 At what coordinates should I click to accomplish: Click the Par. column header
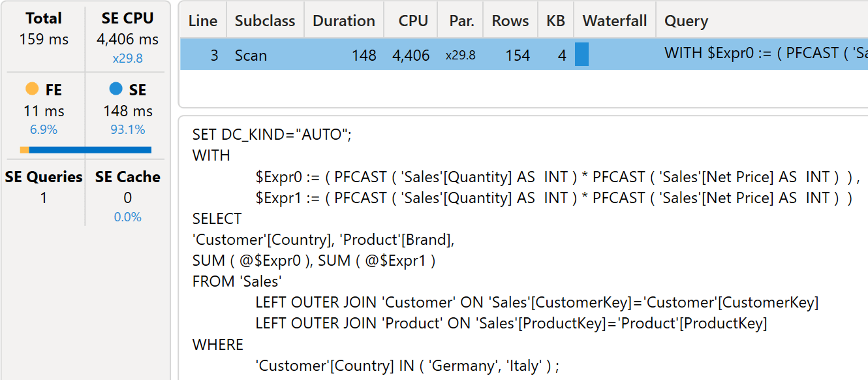tap(462, 21)
